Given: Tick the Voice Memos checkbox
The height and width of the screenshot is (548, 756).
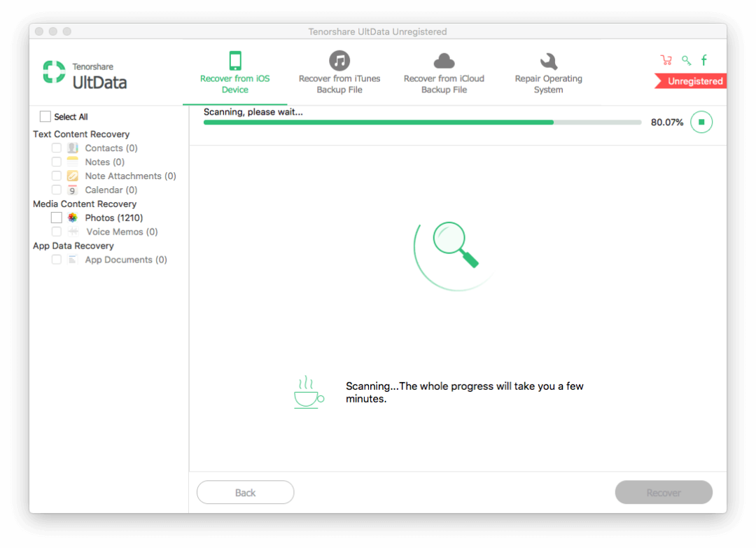Looking at the screenshot, I should pyautogui.click(x=57, y=232).
